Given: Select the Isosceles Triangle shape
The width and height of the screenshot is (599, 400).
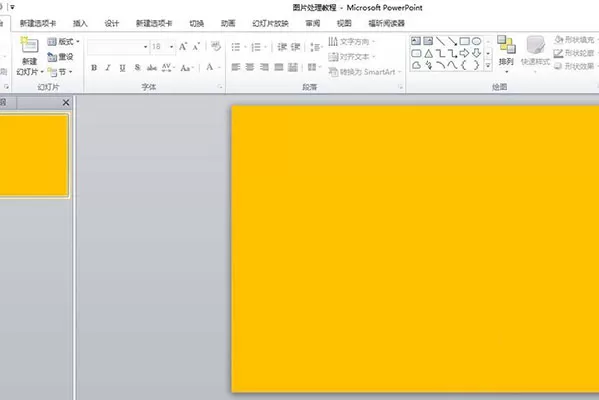Looking at the screenshot, I should tap(428, 53).
